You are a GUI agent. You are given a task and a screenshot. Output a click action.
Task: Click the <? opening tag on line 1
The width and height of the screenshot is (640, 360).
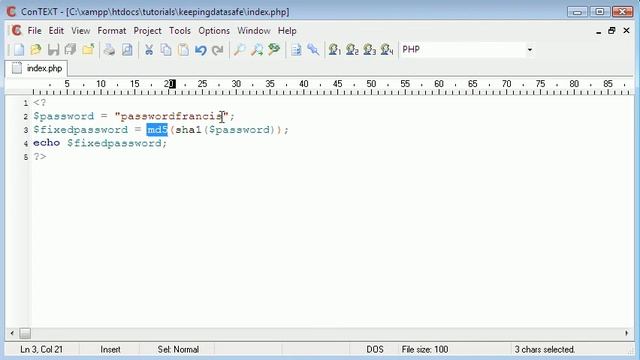point(40,103)
